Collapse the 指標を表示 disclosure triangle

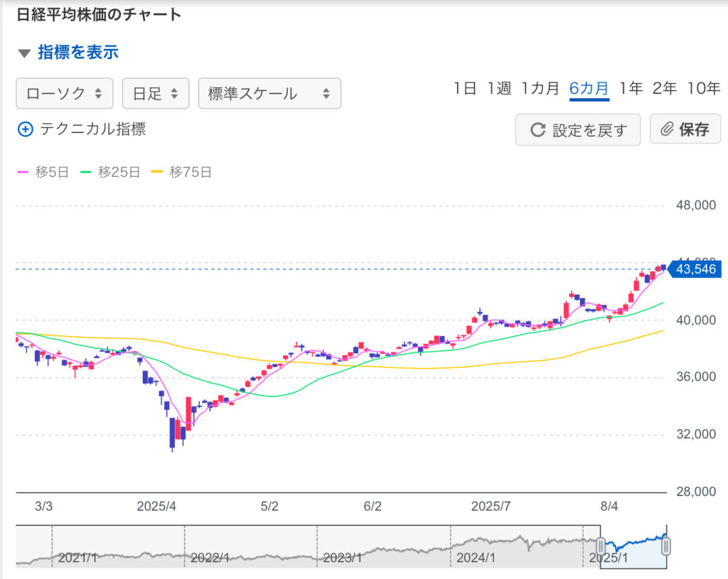point(24,53)
